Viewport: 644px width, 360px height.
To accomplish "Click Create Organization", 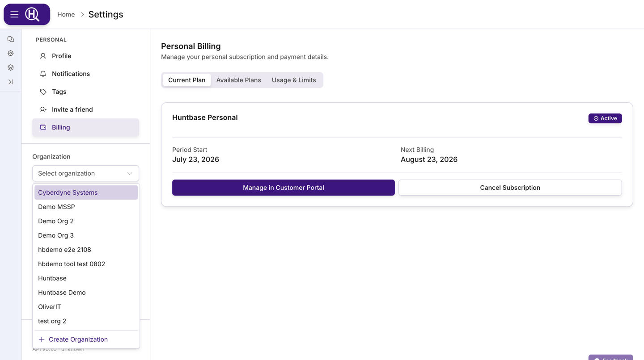I will (x=86, y=339).
